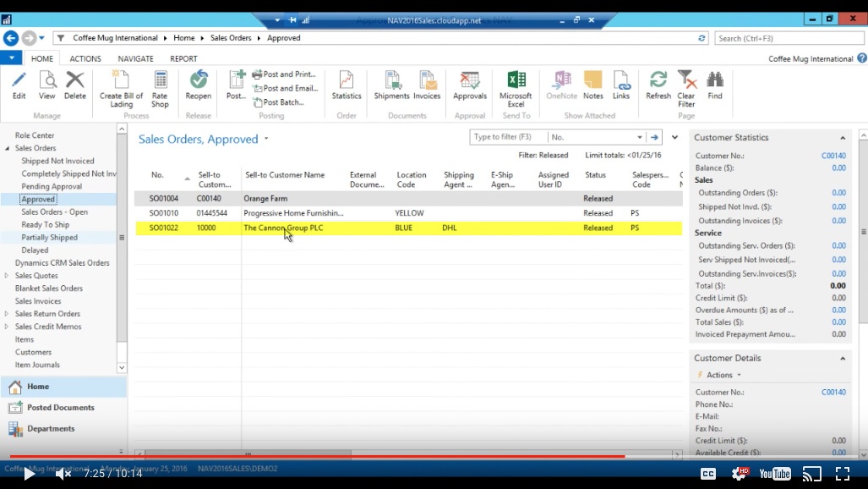Image resolution: width=868 pixels, height=489 pixels.
Task: Enter fullscreen video mode
Action: 843,474
